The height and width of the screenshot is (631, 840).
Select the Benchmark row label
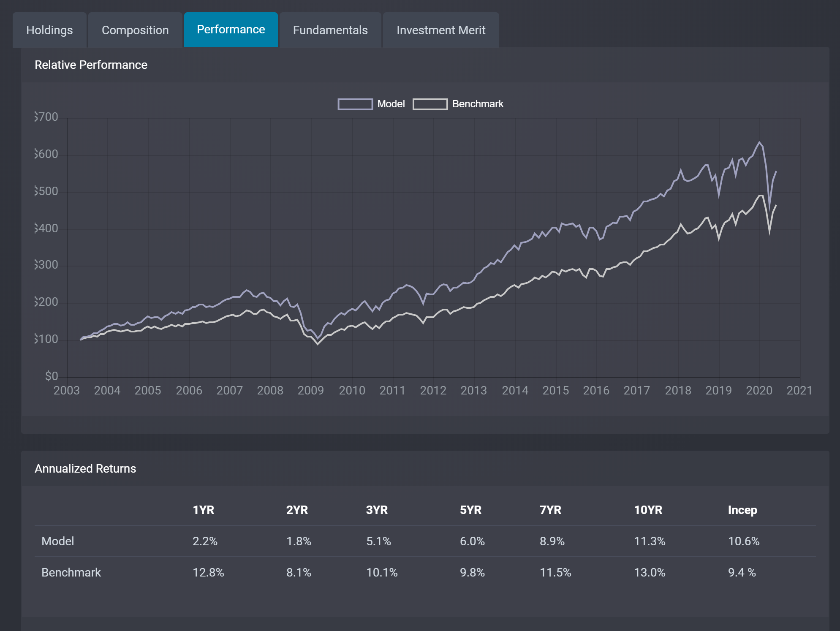point(71,572)
